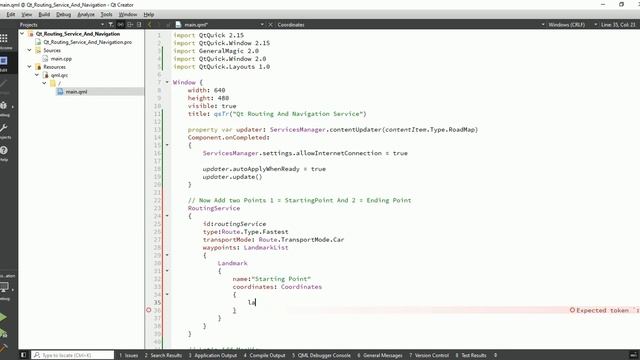Select main.cpp in the project tree
This screenshot has height=360, width=640.
[61, 59]
